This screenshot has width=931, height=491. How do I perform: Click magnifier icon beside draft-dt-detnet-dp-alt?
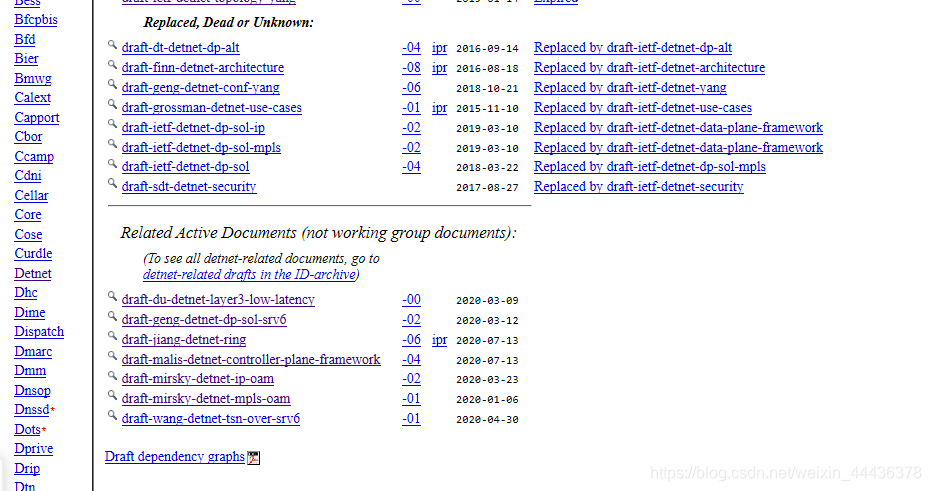112,45
